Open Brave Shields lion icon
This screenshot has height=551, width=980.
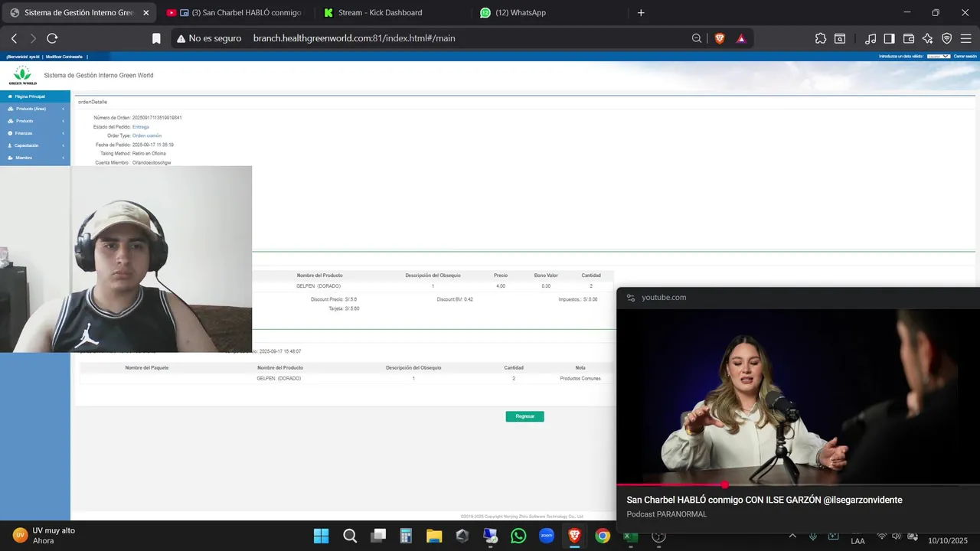[719, 38]
